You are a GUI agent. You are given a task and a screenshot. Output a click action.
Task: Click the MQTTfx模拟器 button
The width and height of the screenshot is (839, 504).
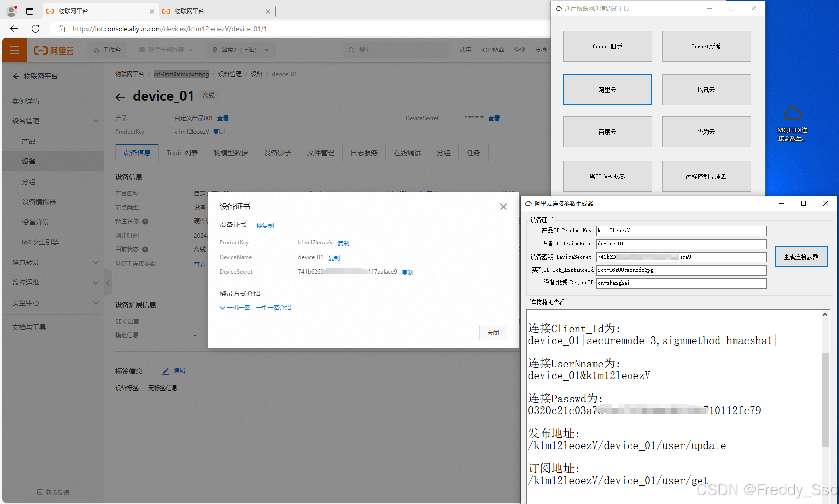point(608,176)
